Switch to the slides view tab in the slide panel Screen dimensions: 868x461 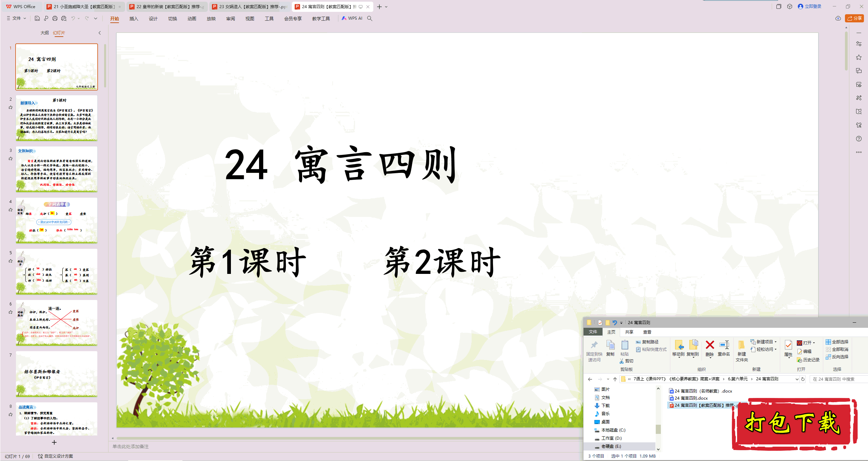[x=59, y=33]
